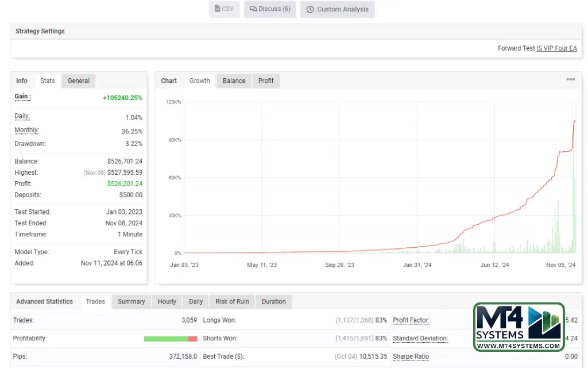Switch chart to the Balance tab
Screen dimensions: 588x368
pyautogui.click(x=234, y=81)
